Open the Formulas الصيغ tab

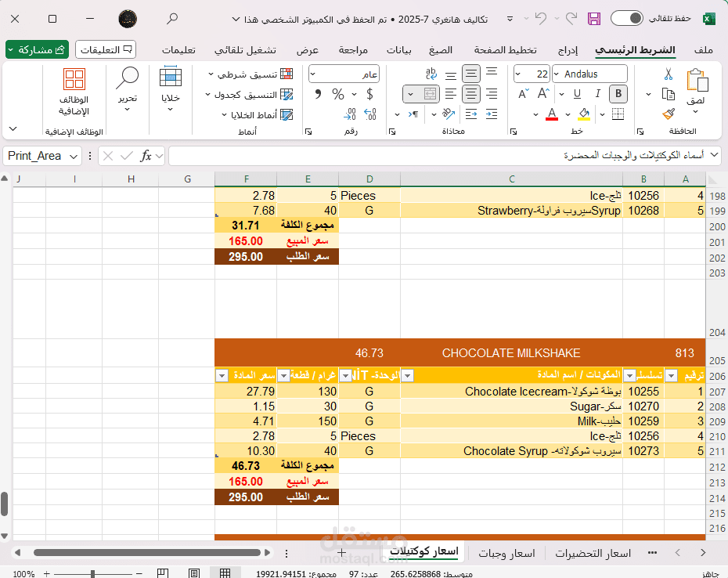[440, 50]
